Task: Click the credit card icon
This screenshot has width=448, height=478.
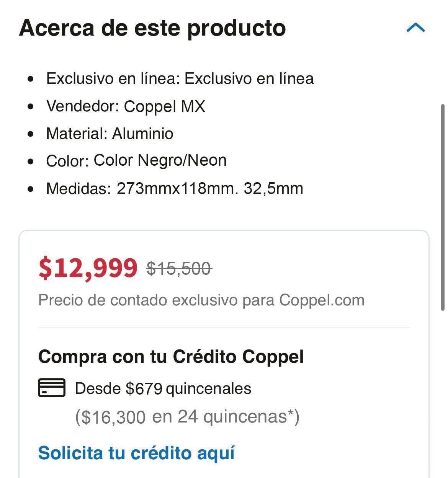Action: click(x=51, y=388)
